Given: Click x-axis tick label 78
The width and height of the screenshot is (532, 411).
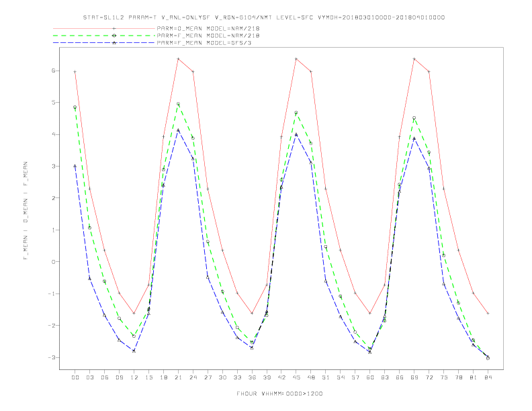Looking at the screenshot, I should click(x=459, y=377).
